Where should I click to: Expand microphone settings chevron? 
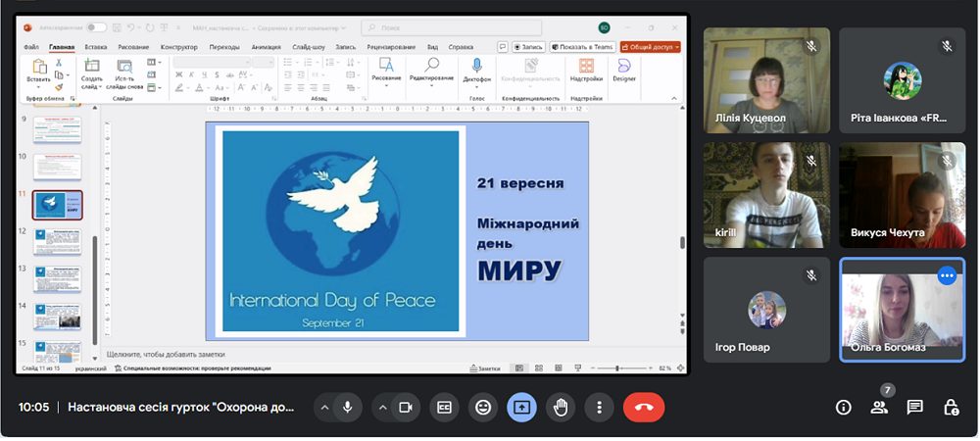324,408
